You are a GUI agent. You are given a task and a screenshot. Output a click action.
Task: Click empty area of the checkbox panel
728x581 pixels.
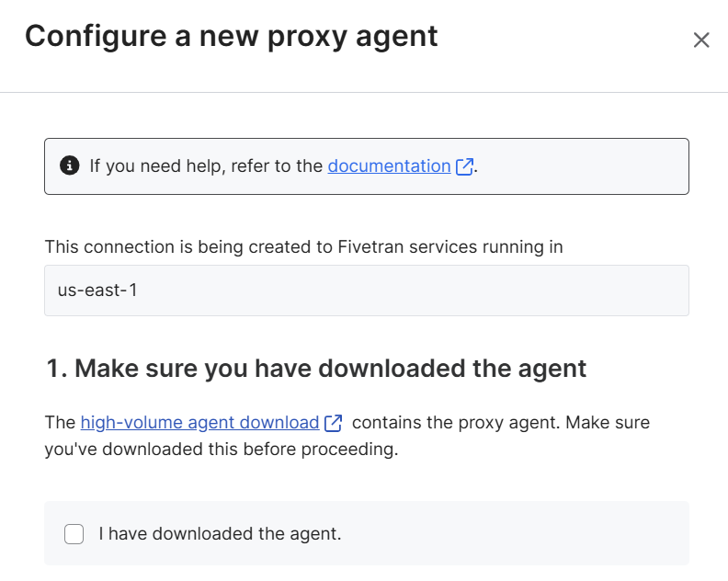point(511,533)
